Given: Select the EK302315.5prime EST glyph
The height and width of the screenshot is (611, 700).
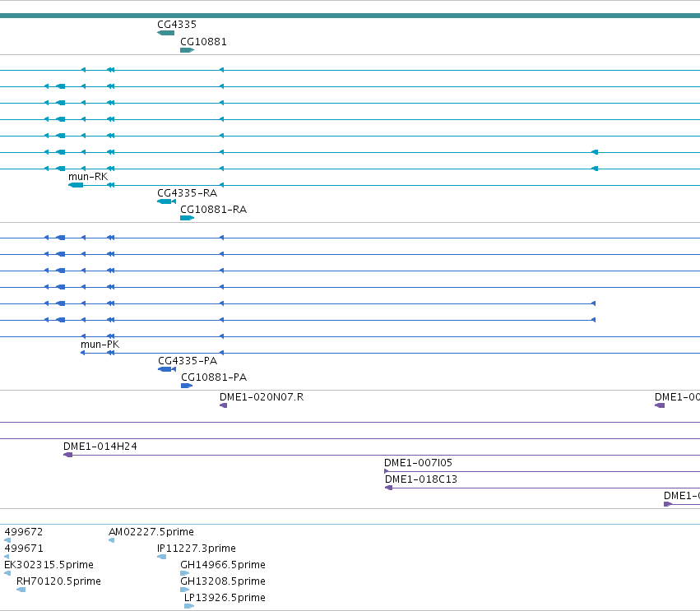Looking at the screenshot, I should pos(7,573).
